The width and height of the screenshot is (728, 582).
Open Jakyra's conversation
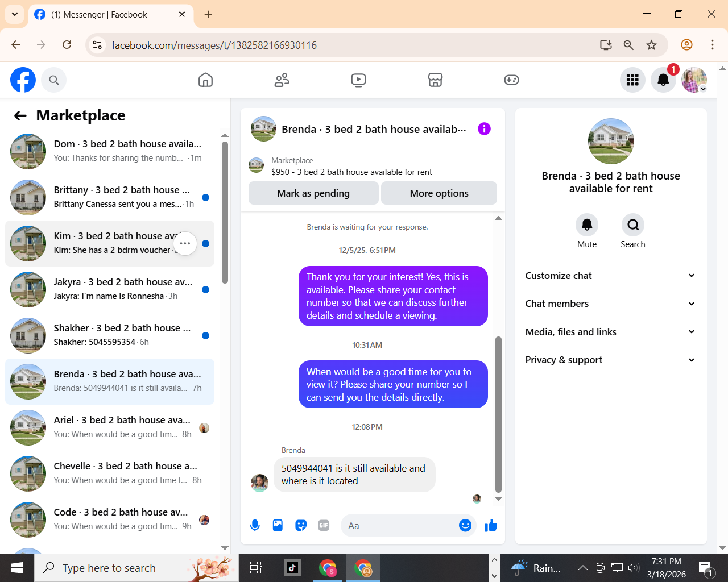tap(110, 289)
